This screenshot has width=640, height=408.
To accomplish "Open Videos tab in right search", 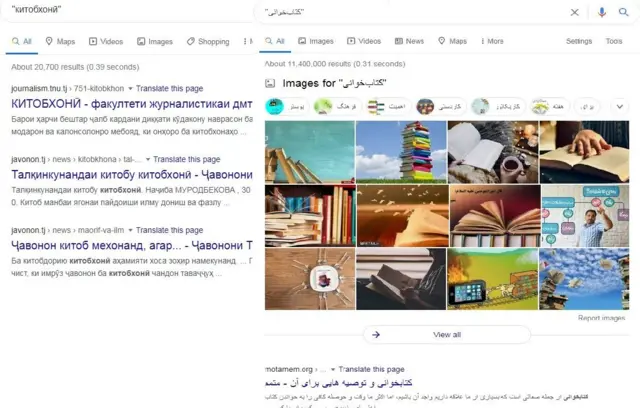I will [364, 41].
